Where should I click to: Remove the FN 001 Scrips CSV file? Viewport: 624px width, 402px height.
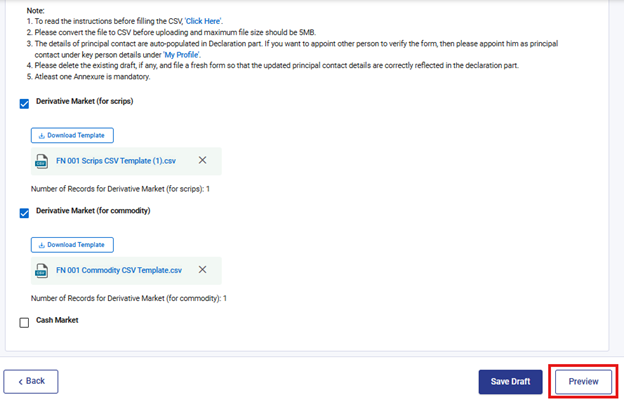click(202, 160)
